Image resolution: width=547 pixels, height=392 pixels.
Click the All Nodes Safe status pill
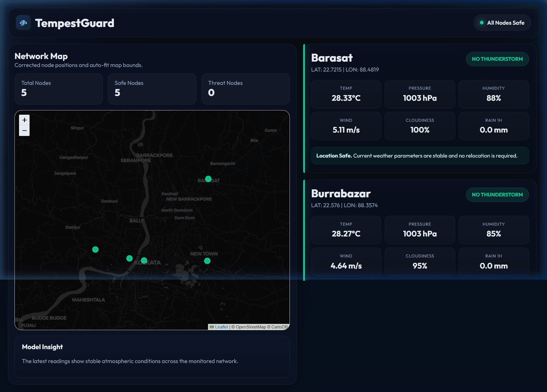pyautogui.click(x=502, y=23)
